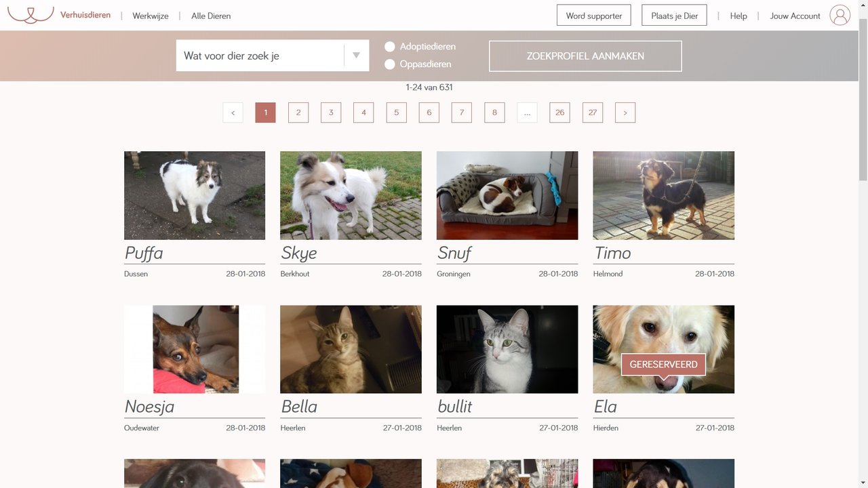The image size is (868, 488).
Task: Open Bella's cat photo
Action: [351, 349]
